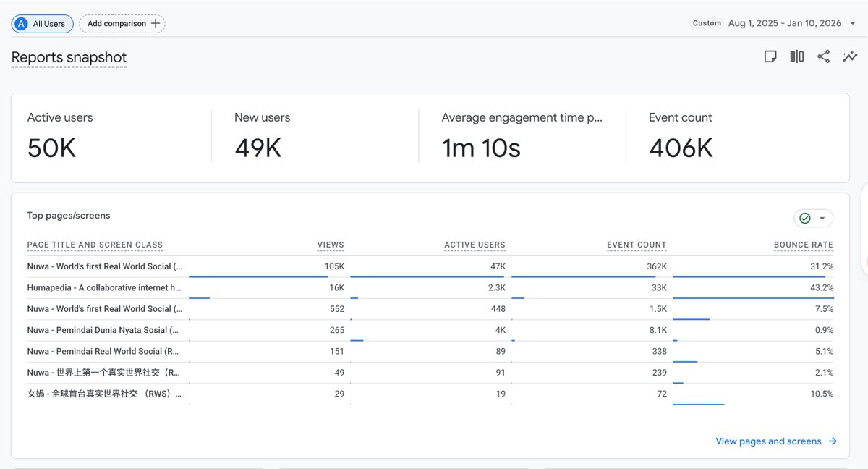Click the 10.5% bounce rate value

coord(822,394)
